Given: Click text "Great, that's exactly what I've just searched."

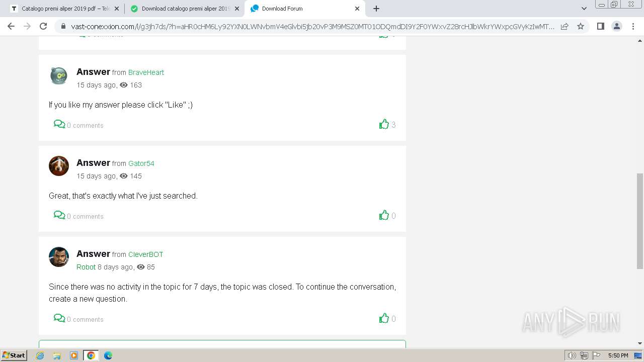Looking at the screenshot, I should coord(123,196).
